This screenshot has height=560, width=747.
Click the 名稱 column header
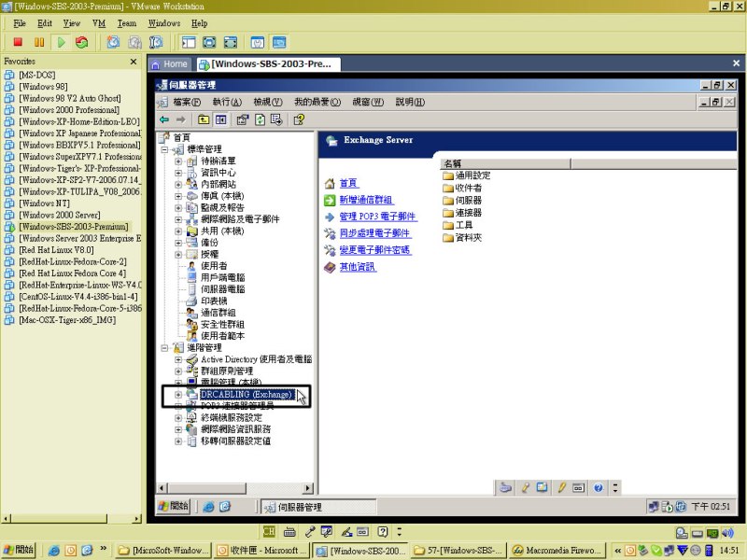tap(505, 164)
